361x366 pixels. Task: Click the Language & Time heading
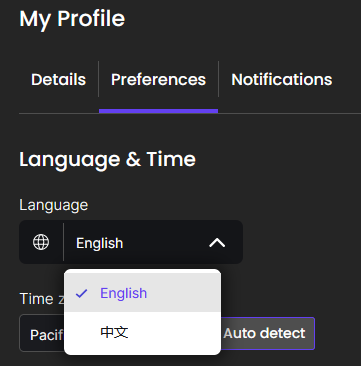point(107,159)
